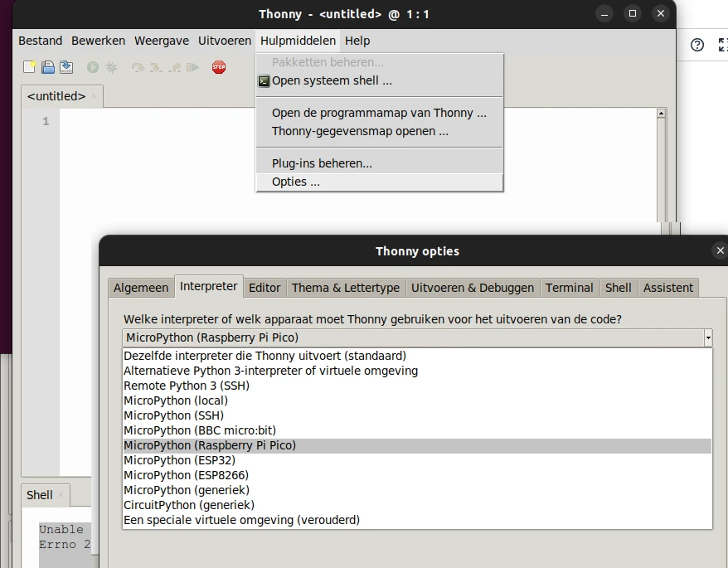Viewport: 728px width, 568px height.
Task: Select Een speciale virtuele omgeving (verouderd)
Action: tap(417, 520)
